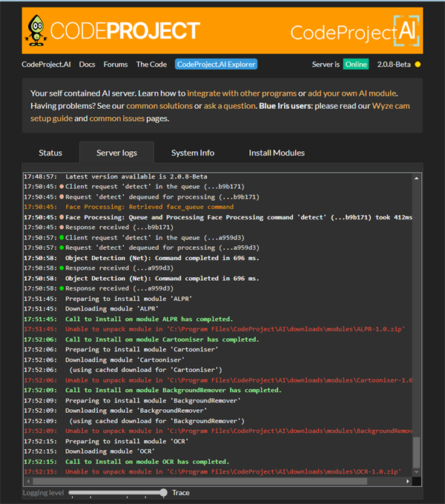Image resolution: width=445 pixels, height=504 pixels.
Task: Click the log panel scroll down arrow
Action: pyautogui.click(x=416, y=472)
